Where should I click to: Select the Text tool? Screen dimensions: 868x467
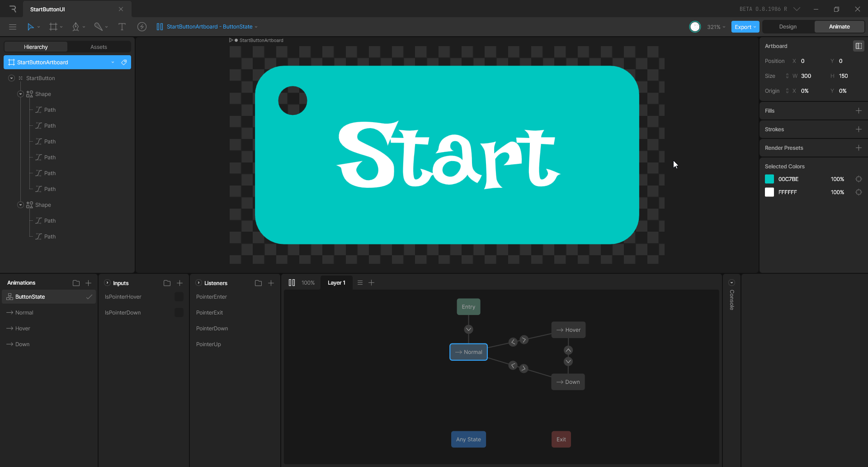tap(122, 27)
